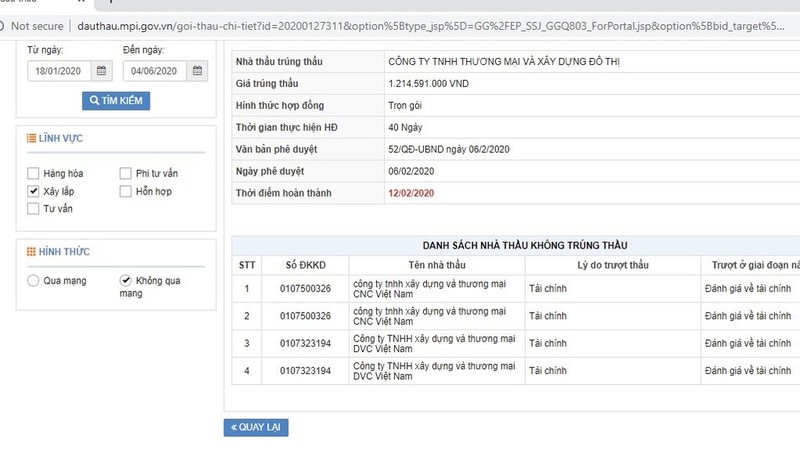800x450 pixels.
Task: Uncheck the Xây lắp checkbox
Action: 33,191
